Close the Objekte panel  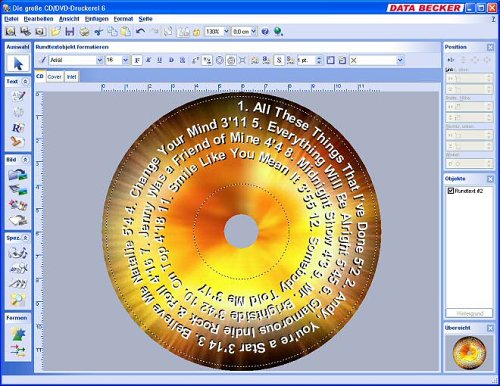[490, 179]
